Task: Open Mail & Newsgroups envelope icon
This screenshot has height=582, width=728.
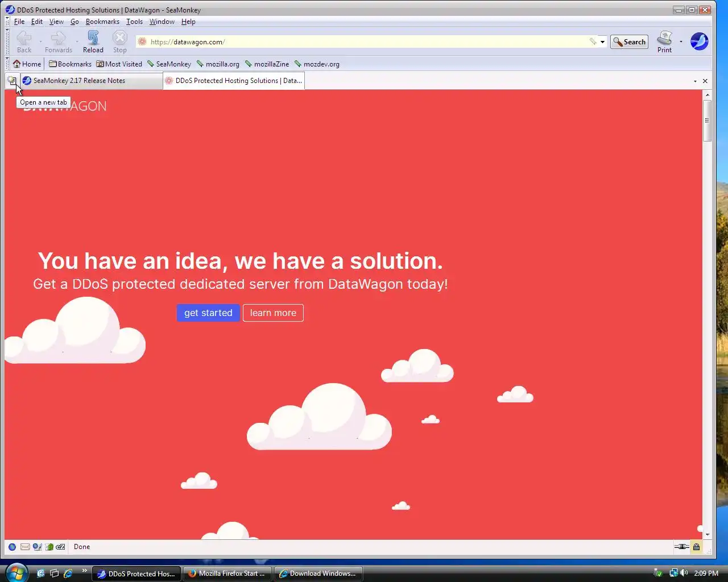Action: pos(25,547)
